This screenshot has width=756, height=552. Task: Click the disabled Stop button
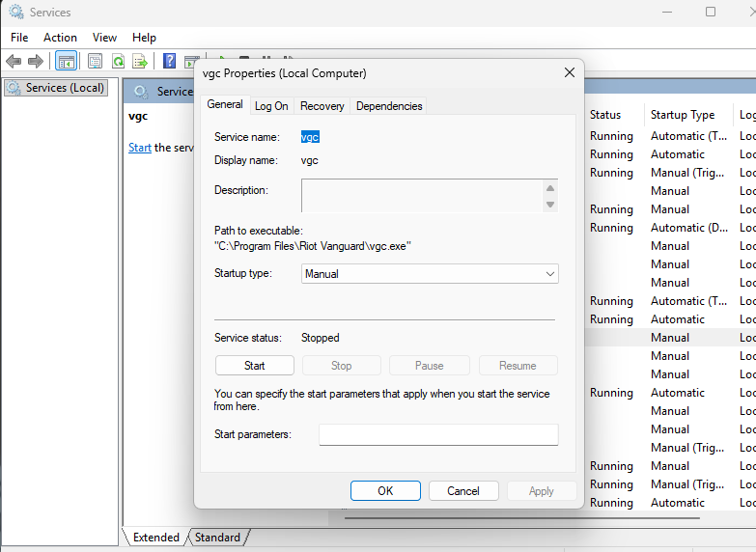pos(342,366)
